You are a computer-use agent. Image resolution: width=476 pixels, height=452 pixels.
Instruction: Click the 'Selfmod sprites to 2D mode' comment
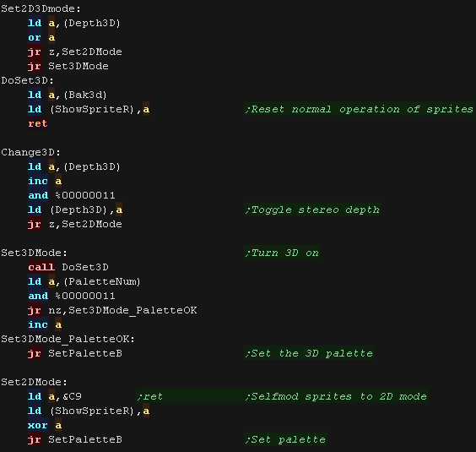coord(336,396)
